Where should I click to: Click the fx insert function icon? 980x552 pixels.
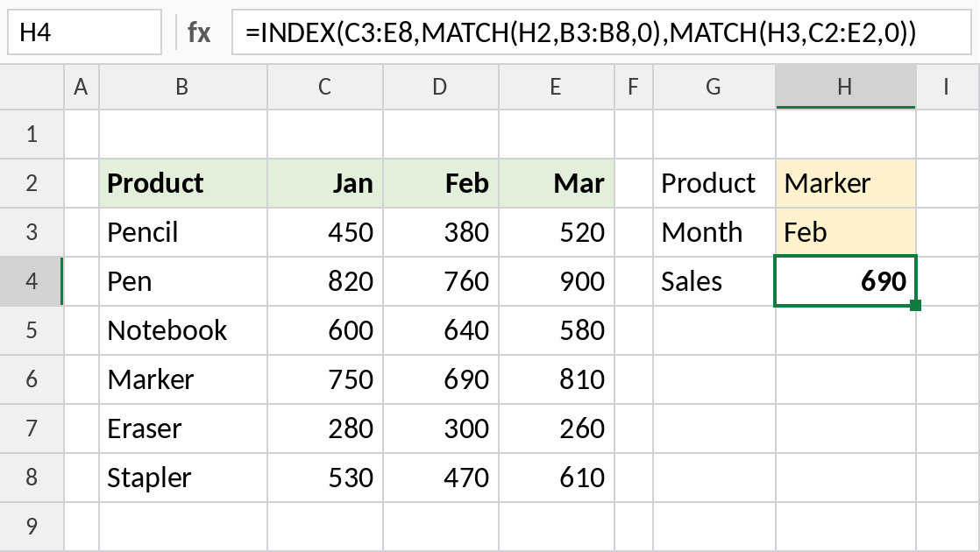pos(199,32)
